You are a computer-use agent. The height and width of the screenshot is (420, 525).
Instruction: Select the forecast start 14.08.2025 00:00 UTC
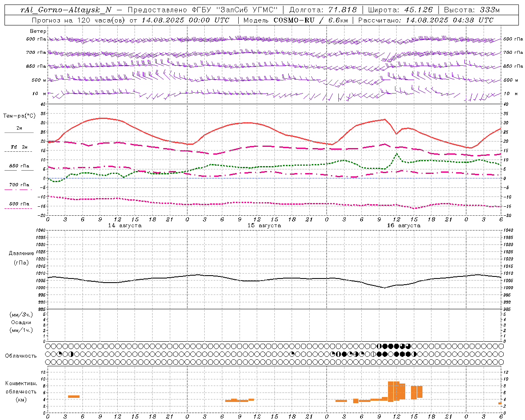coord(186,20)
